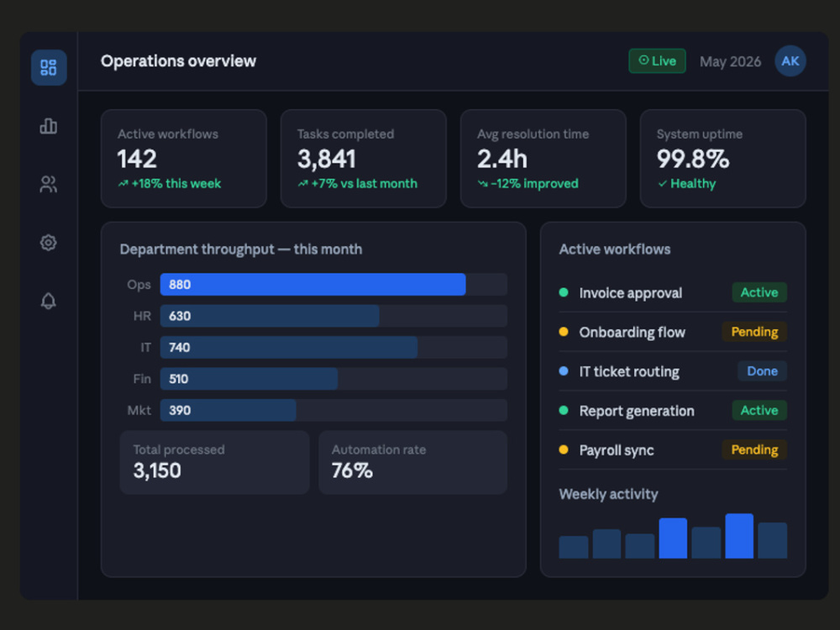Click the Total processed 3,150 tile
The image size is (840, 630).
tap(215, 462)
